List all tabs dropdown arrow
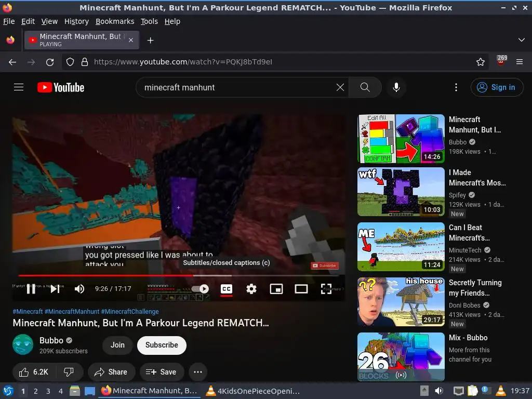 click(x=522, y=40)
